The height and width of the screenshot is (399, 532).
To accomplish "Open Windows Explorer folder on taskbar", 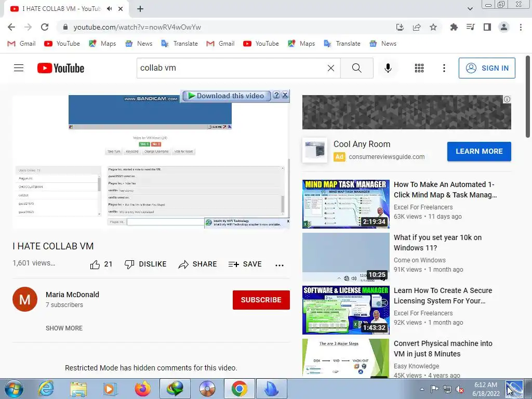I will pyautogui.click(x=78, y=389).
